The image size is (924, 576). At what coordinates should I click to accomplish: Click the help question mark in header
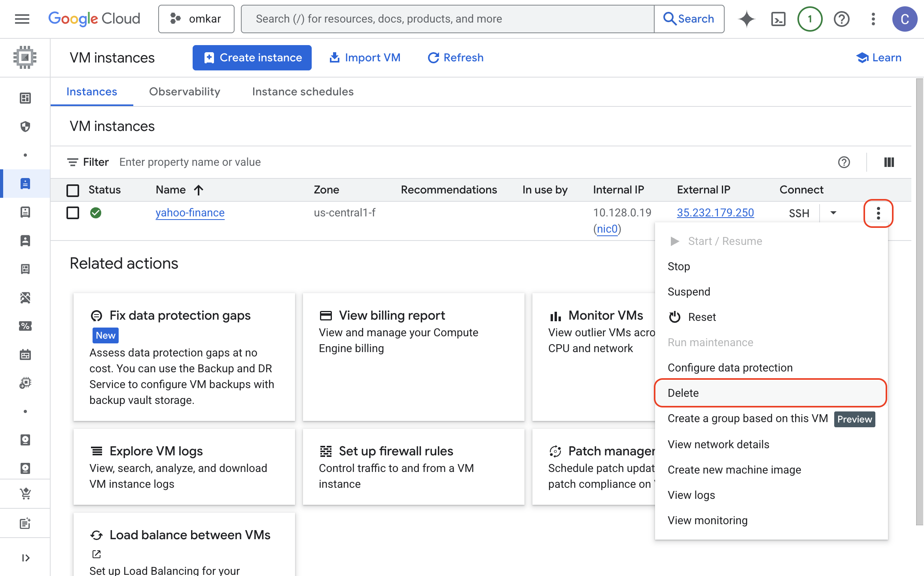point(841,19)
